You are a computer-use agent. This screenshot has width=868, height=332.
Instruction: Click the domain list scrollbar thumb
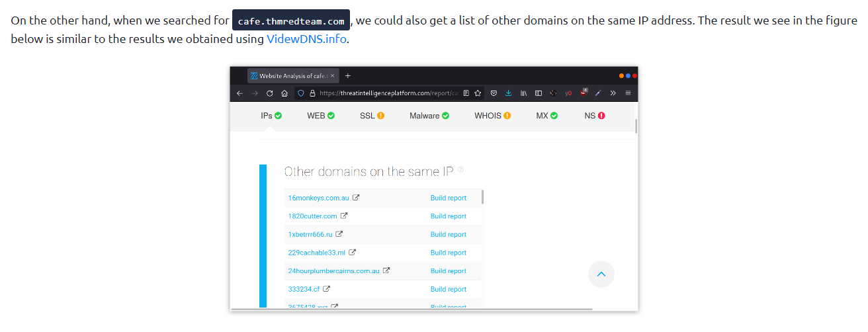(482, 196)
